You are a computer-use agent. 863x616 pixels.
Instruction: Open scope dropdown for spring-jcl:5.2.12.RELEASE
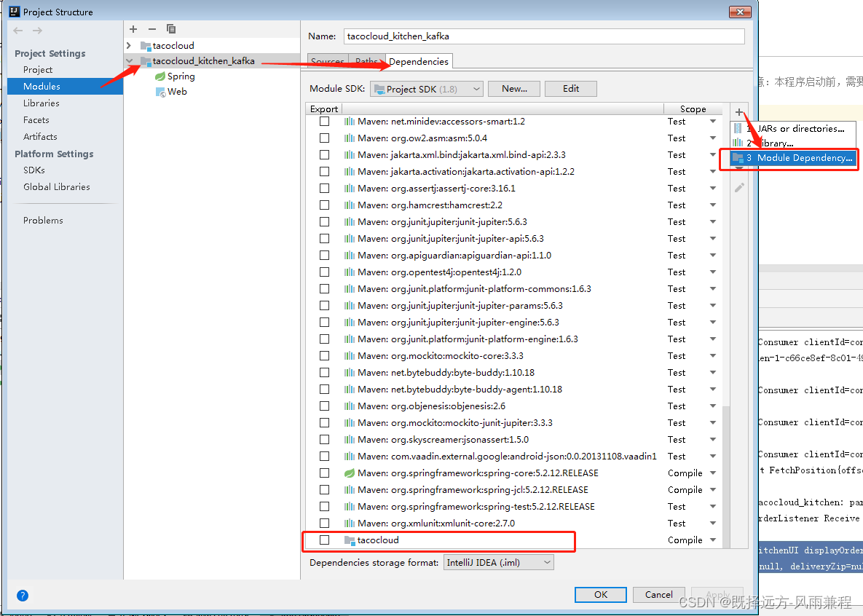click(x=713, y=489)
